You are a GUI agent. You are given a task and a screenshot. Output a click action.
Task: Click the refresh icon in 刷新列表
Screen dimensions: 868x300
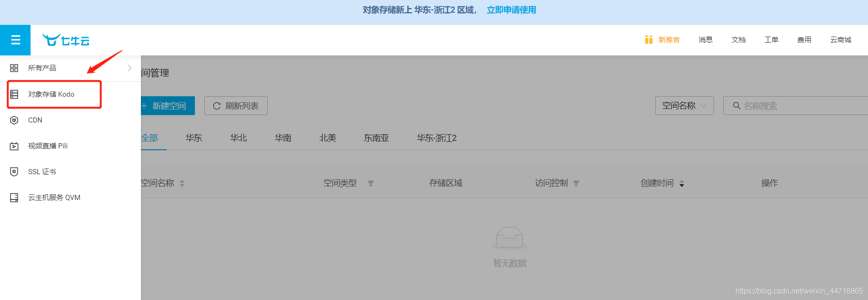pyautogui.click(x=217, y=106)
